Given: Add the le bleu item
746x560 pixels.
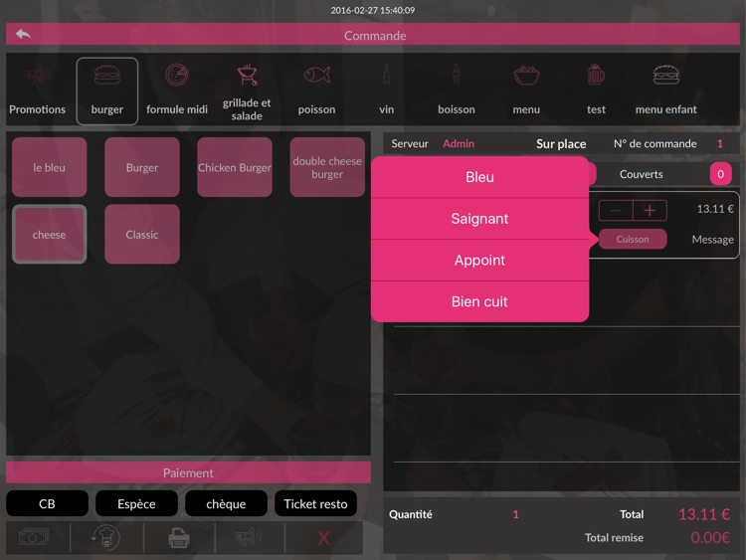Looking at the screenshot, I should (x=49, y=167).
